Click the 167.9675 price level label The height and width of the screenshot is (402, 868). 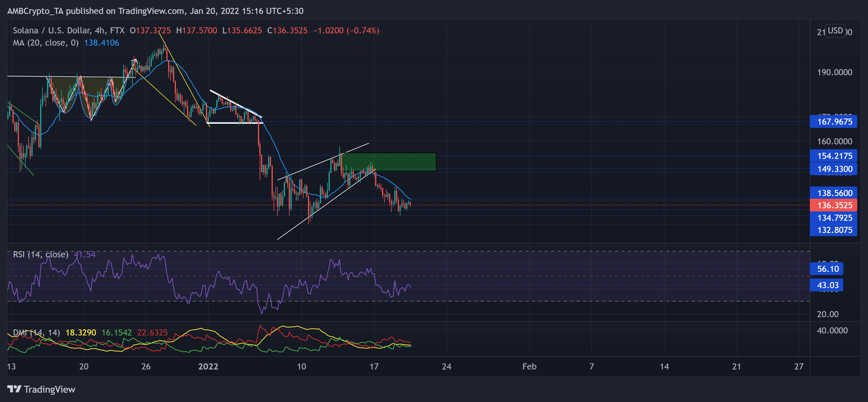(833, 121)
